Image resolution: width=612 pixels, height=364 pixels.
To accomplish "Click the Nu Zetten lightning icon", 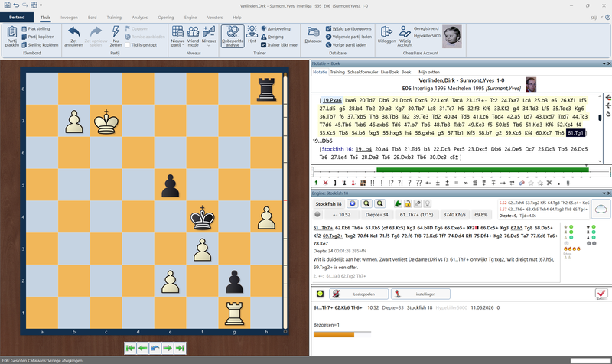I will click(116, 31).
